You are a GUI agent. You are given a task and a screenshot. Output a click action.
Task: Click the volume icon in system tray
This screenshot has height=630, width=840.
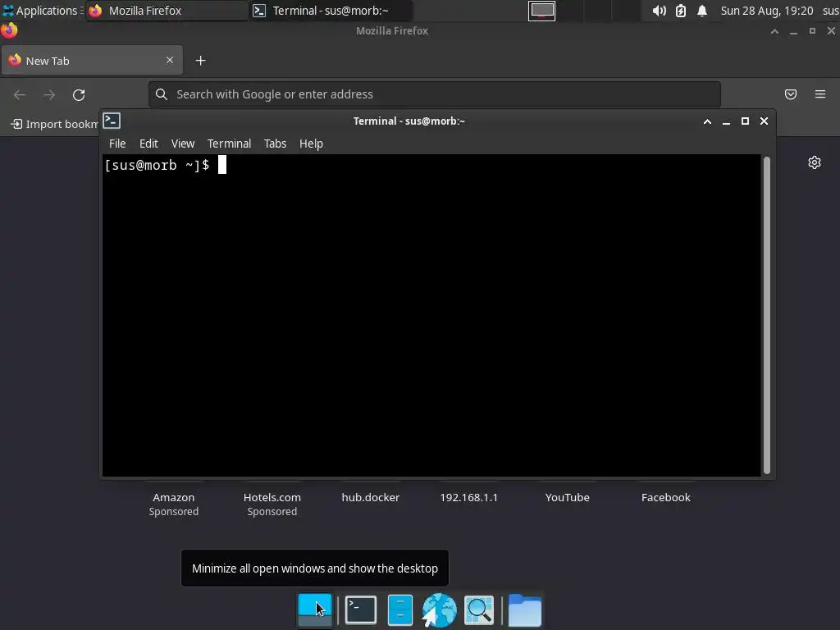659,11
